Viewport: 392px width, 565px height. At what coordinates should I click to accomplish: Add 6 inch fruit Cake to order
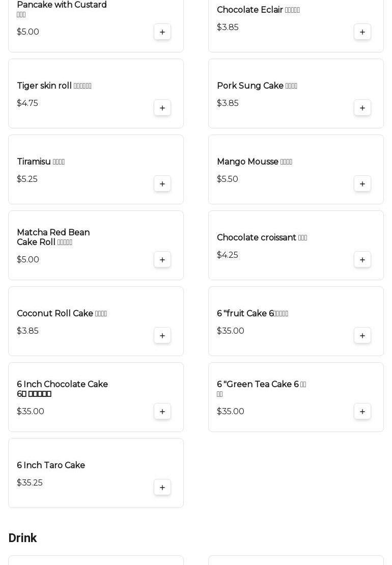pyautogui.click(x=362, y=336)
